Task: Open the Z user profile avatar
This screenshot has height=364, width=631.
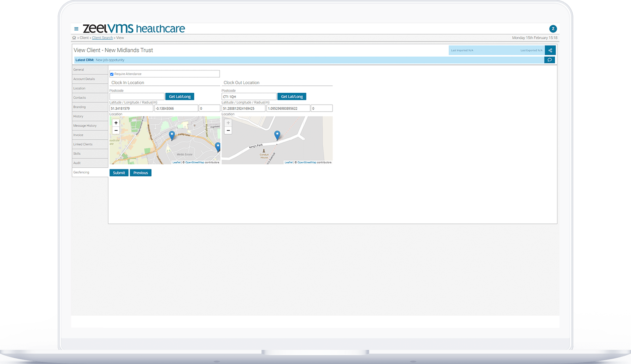Action: point(553,29)
